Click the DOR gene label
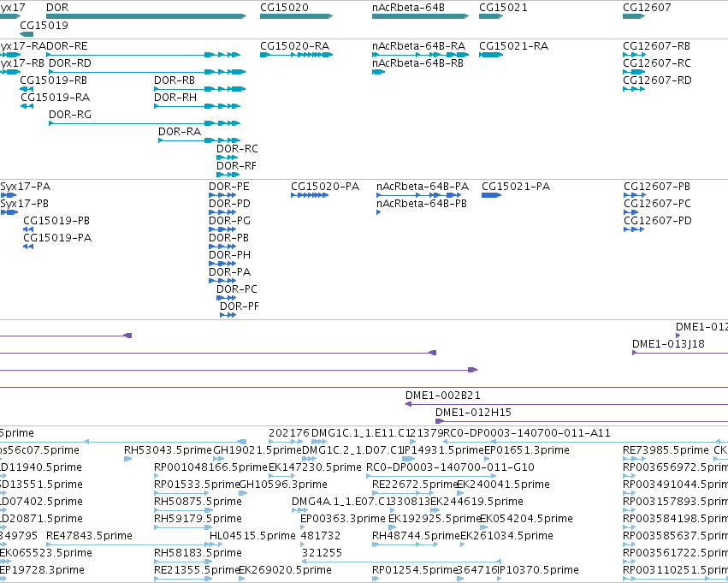728x583 pixels. (x=57, y=8)
